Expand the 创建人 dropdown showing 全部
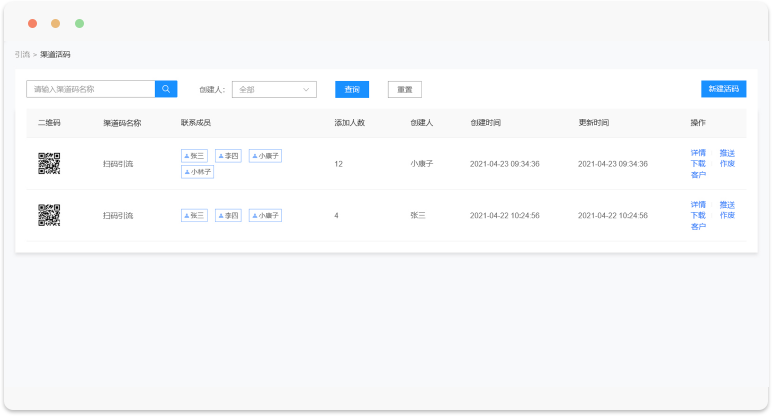772x416 pixels. [274, 89]
